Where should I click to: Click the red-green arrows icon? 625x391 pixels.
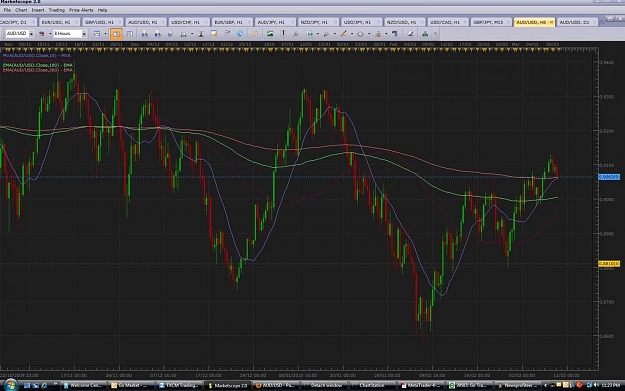tap(378, 34)
